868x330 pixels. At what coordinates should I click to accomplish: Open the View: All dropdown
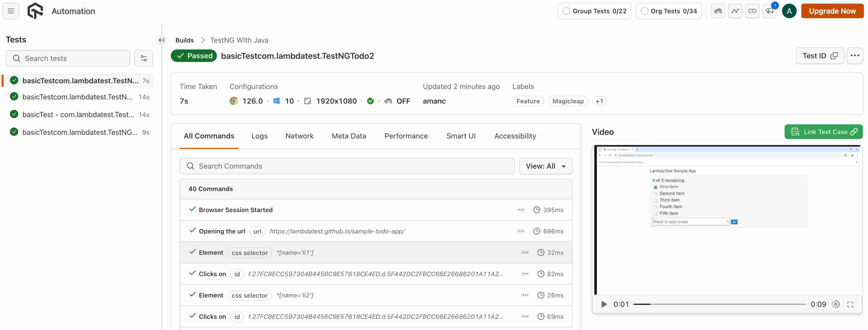click(x=545, y=166)
